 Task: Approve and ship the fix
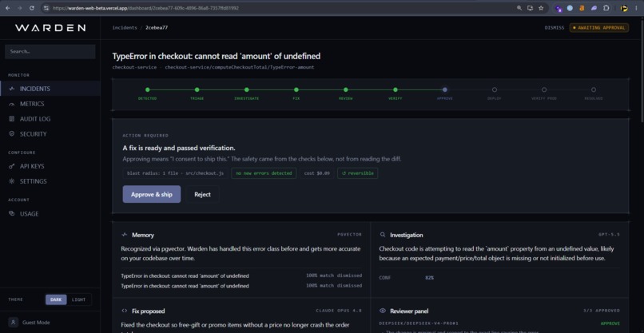point(152,194)
